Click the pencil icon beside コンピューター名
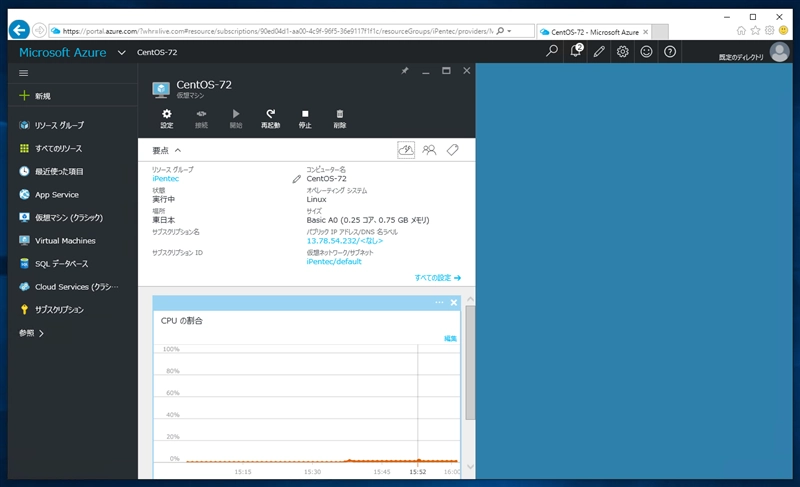This screenshot has height=487, width=800. point(296,179)
